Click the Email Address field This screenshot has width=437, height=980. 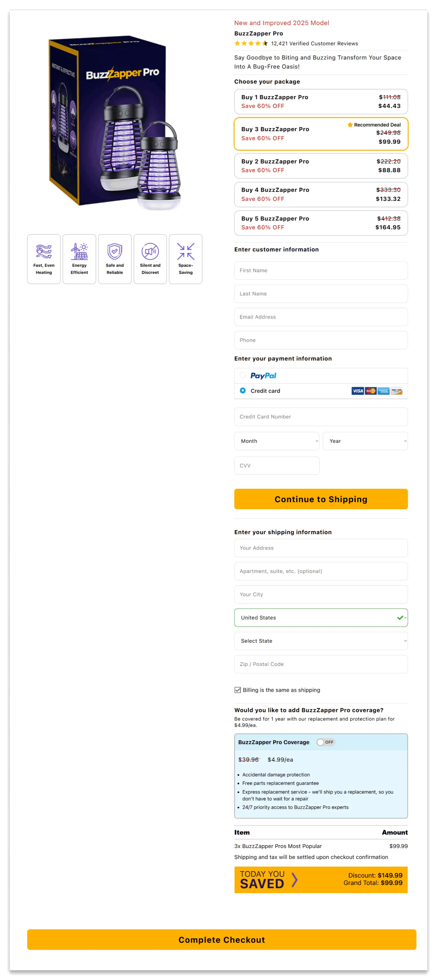321,317
